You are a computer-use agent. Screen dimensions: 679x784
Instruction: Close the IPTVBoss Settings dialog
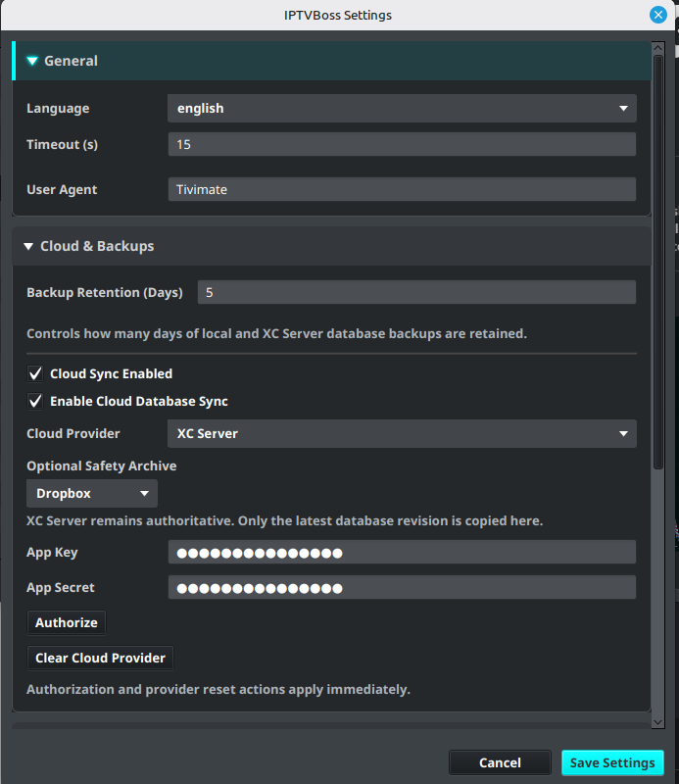click(658, 15)
